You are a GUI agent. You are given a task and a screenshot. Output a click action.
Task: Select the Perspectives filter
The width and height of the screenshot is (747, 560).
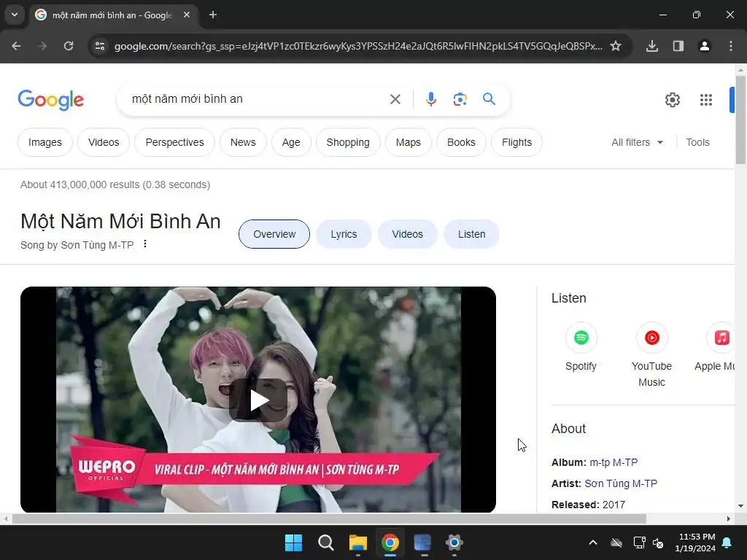(174, 142)
